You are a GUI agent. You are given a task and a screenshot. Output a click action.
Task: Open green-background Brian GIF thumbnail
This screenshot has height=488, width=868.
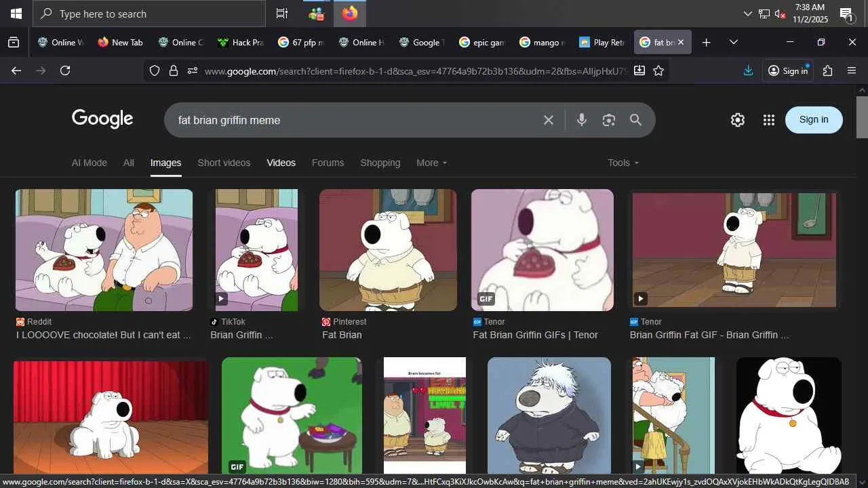(292, 415)
